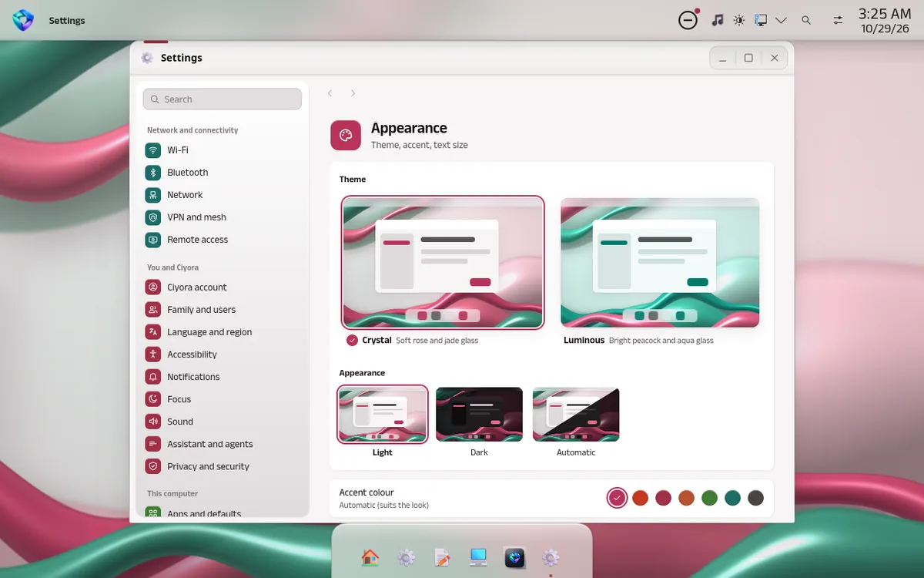Open Bluetooth settings via its icon

coord(153,173)
